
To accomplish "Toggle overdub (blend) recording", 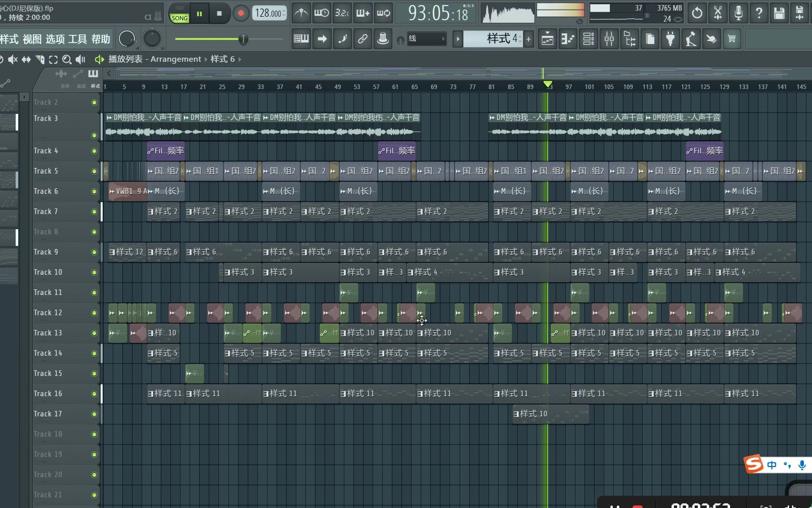I will tap(363, 13).
